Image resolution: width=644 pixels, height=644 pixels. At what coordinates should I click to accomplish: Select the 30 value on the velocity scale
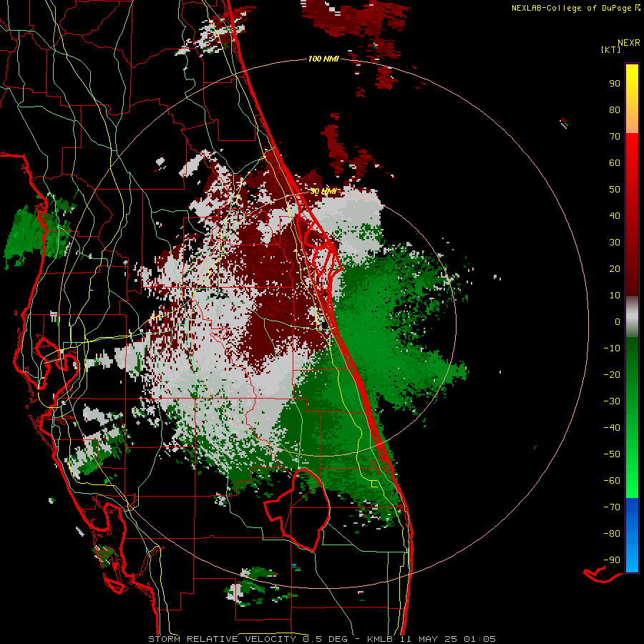615,243
